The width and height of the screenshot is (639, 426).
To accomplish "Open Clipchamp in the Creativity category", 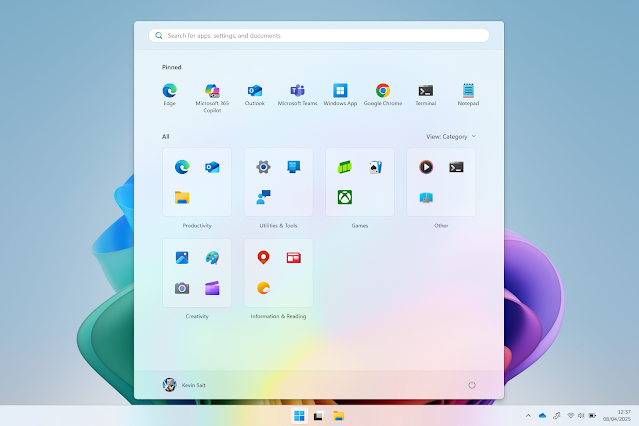I will 212,288.
